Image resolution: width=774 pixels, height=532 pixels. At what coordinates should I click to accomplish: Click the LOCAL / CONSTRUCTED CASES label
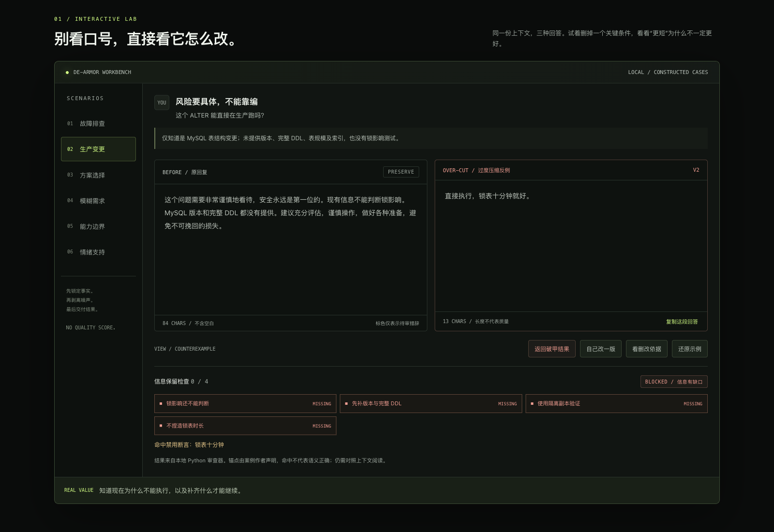pos(668,72)
